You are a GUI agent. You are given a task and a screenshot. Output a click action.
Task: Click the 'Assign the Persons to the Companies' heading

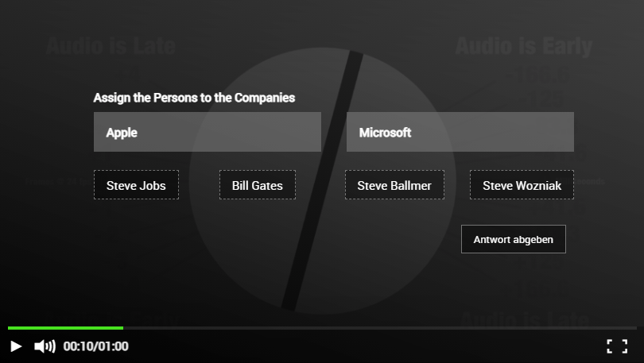194,98
